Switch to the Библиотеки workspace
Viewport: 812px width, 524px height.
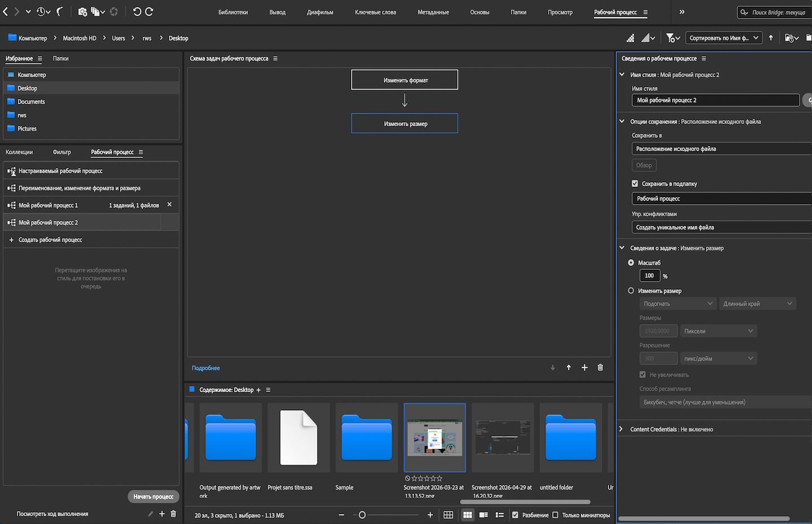(x=233, y=12)
